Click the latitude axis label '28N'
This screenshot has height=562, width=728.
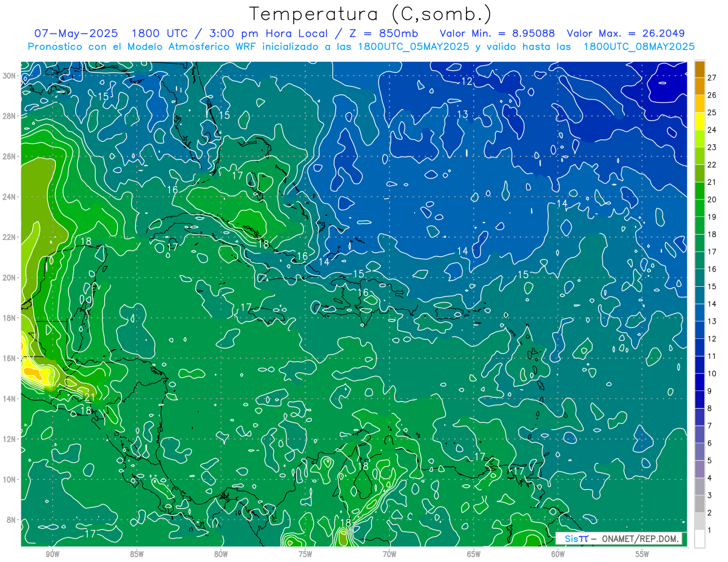point(9,116)
